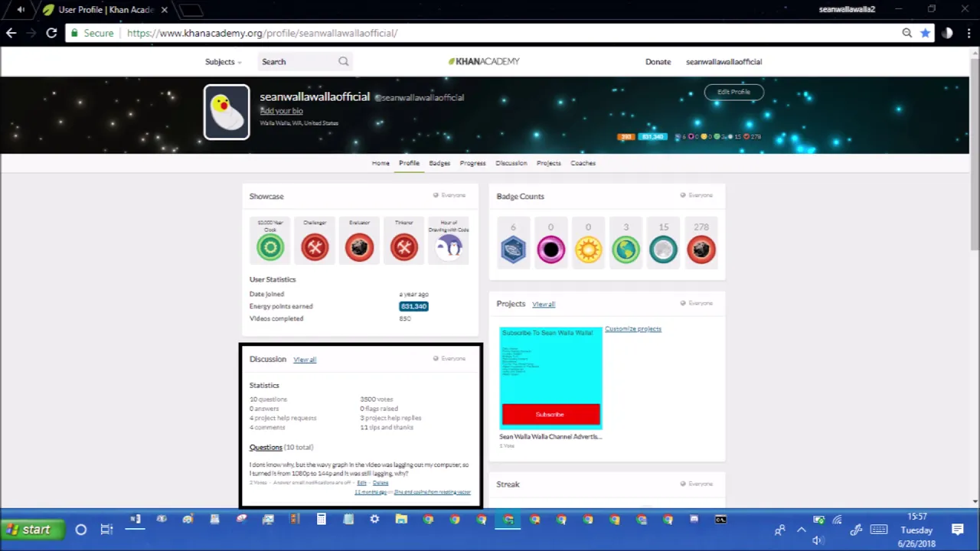Expand the Subjects dropdown

(x=223, y=62)
